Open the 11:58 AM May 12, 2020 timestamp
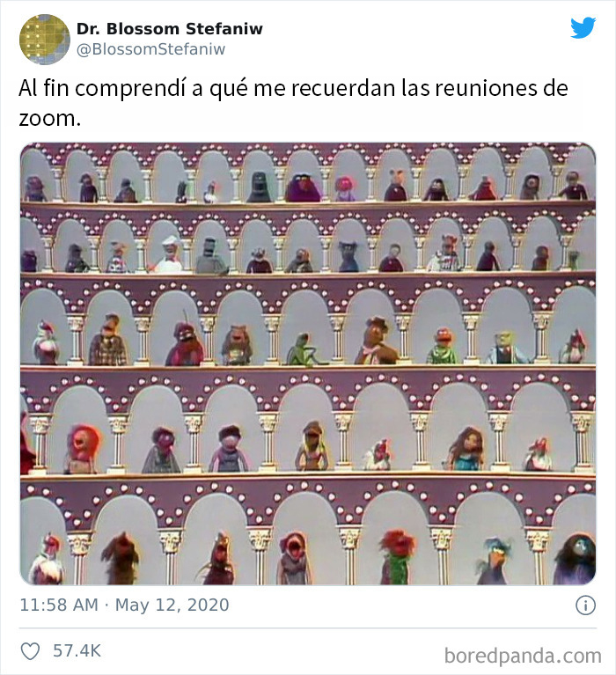This screenshot has width=616, height=675. coord(124,605)
